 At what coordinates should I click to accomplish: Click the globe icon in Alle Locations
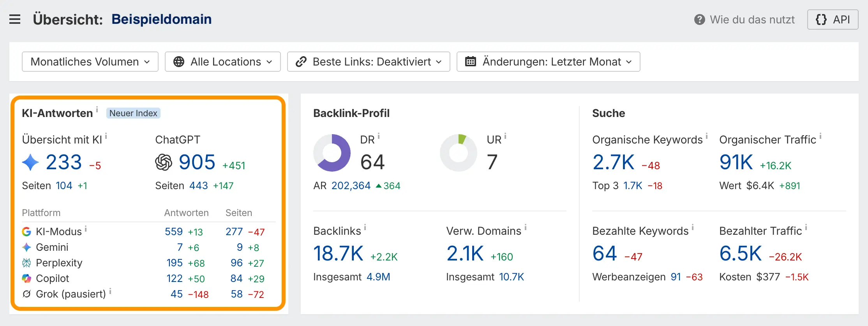point(179,62)
